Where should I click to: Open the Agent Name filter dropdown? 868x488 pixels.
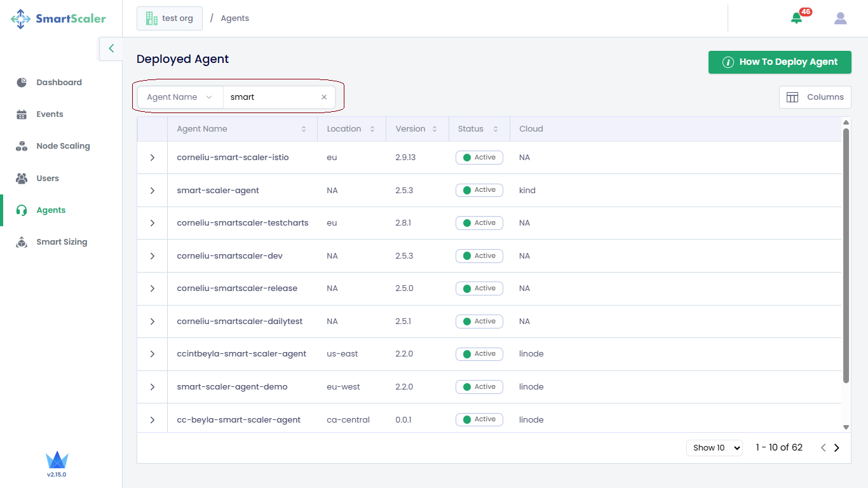[x=180, y=97]
